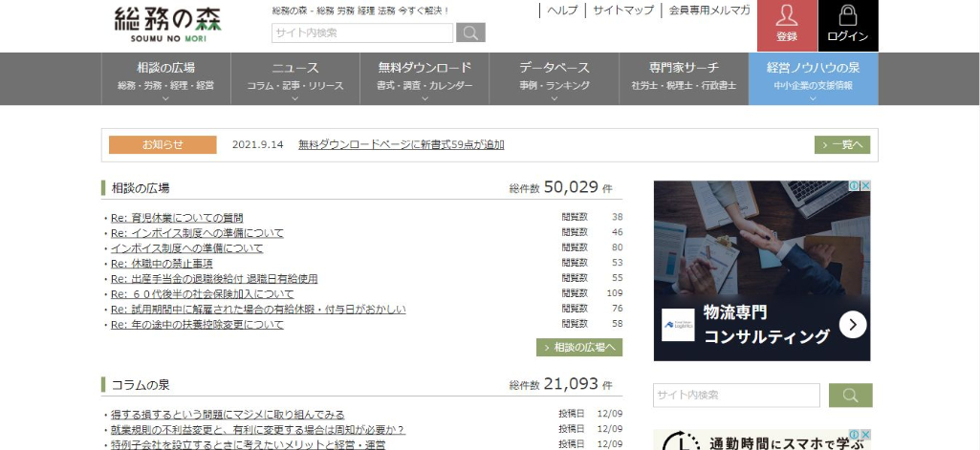Open Re: 年の途中の扶養控除変更について thread
Screen dimensions: 980x450
(x=197, y=325)
